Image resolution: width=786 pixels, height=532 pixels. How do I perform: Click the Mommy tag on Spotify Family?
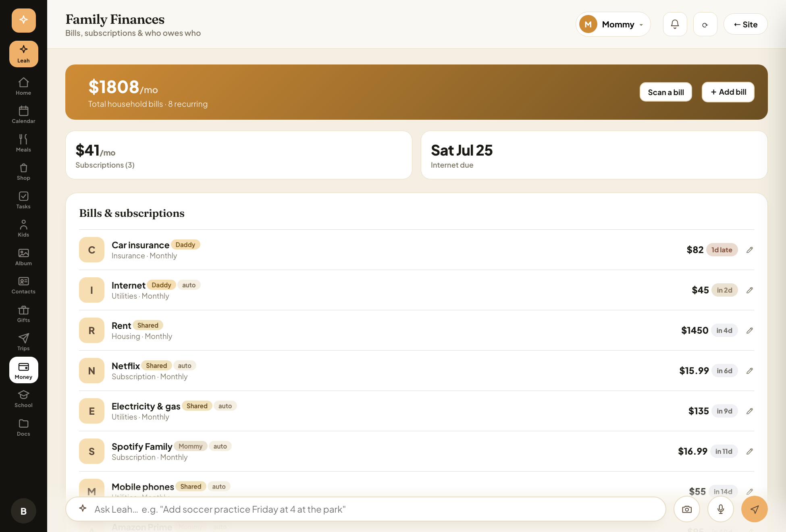[x=191, y=446]
